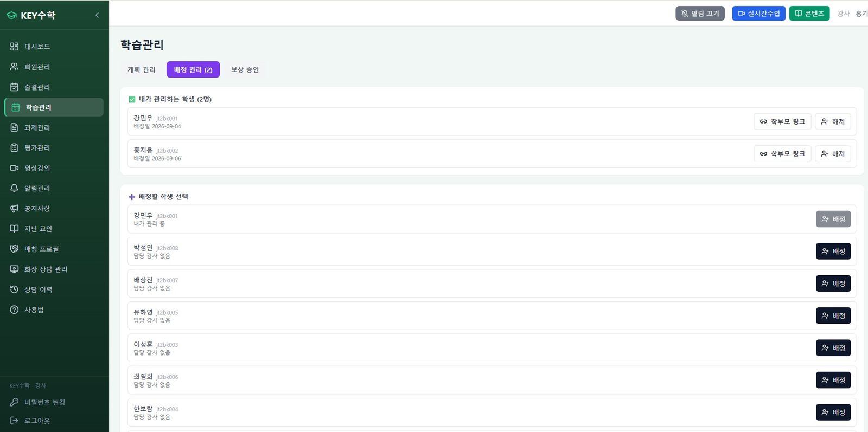Start 실시간수업 from the top bar
Viewport: 868px width, 432px height.
[x=758, y=14]
